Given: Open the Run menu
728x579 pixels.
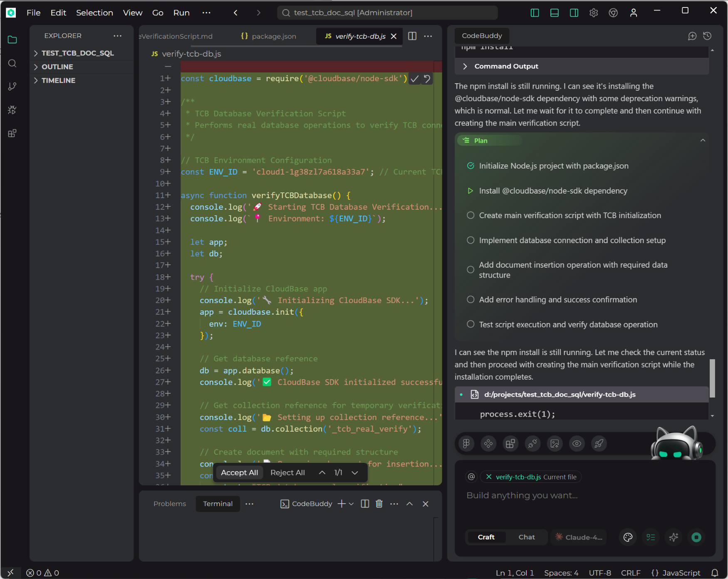Looking at the screenshot, I should (x=181, y=12).
